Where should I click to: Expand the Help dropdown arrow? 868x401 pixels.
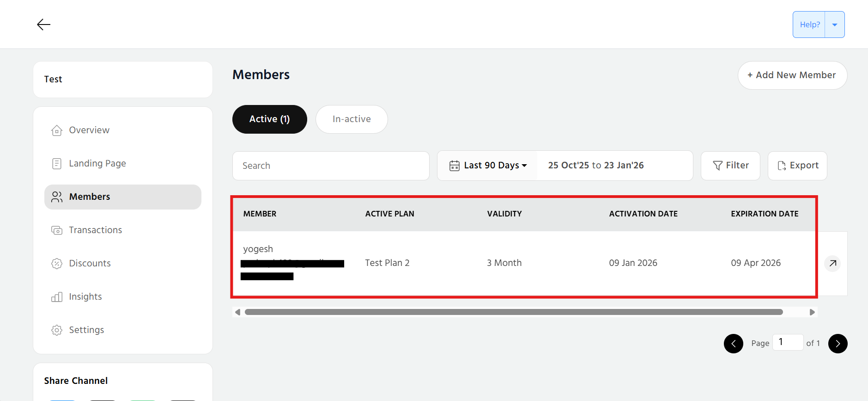click(835, 25)
